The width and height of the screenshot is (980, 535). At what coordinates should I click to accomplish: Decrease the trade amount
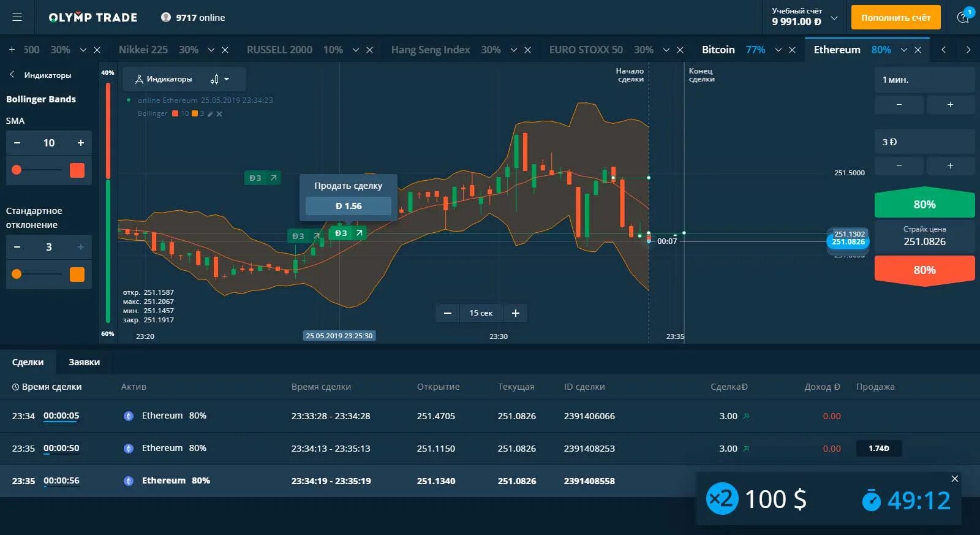coord(899,165)
